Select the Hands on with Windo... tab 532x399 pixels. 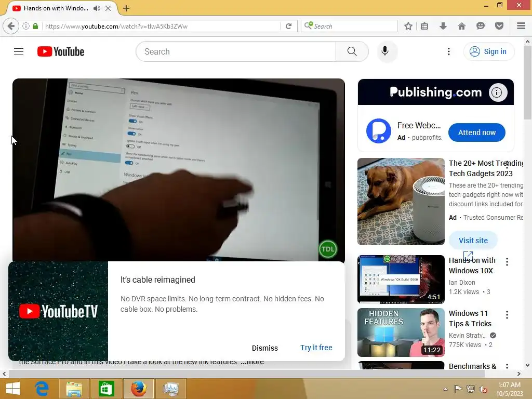[x=56, y=8]
